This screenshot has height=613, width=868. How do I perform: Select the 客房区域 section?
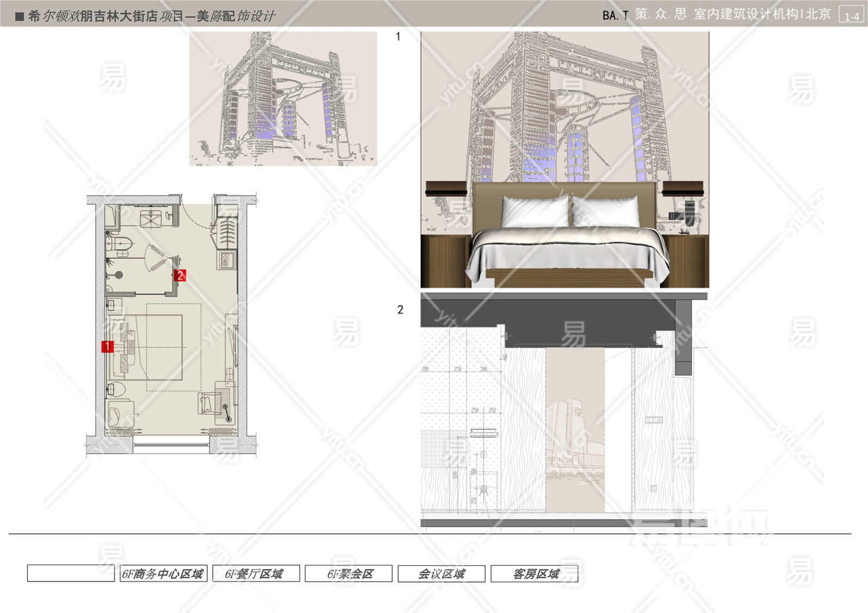534,574
